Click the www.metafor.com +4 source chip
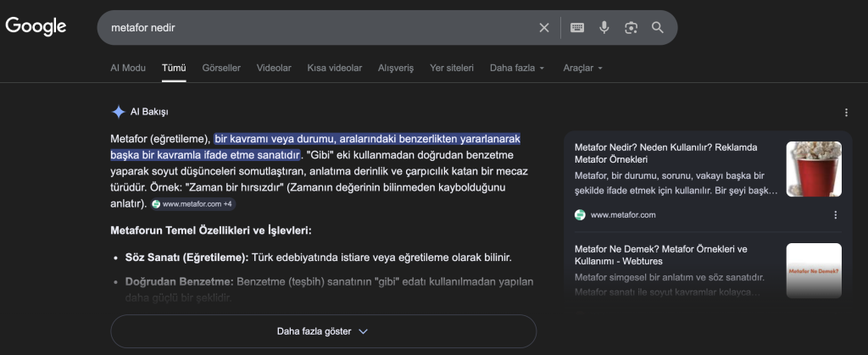This screenshot has width=868, height=355. 193,204
